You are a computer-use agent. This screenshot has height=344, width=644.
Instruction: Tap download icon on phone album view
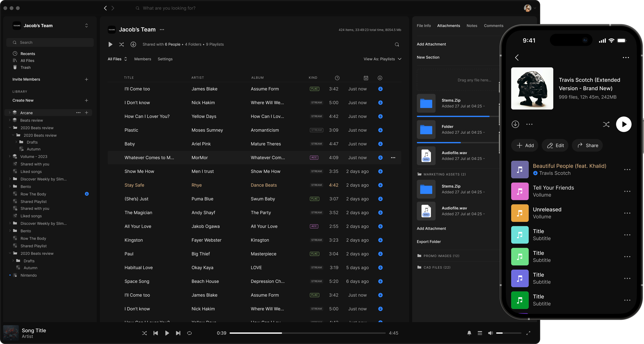point(515,124)
